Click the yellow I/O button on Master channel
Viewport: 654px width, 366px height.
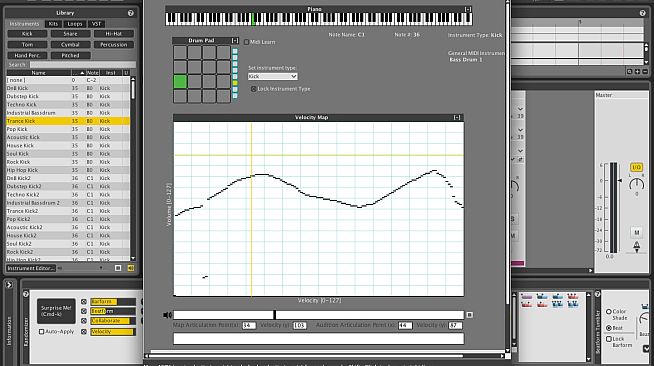tap(636, 167)
